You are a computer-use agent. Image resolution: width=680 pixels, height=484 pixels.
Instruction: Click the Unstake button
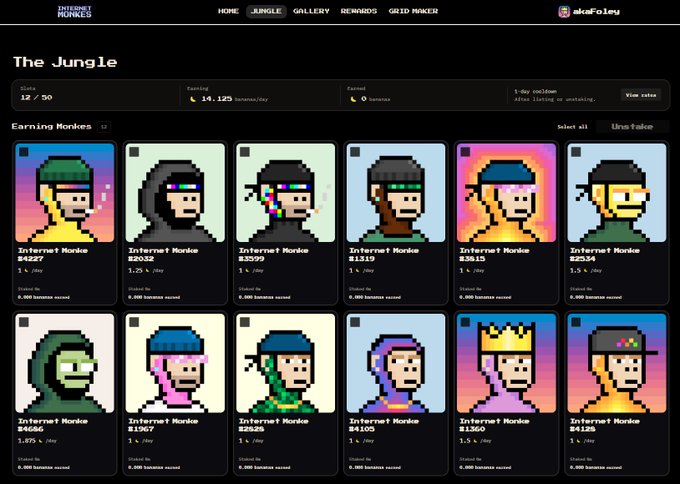tap(632, 127)
